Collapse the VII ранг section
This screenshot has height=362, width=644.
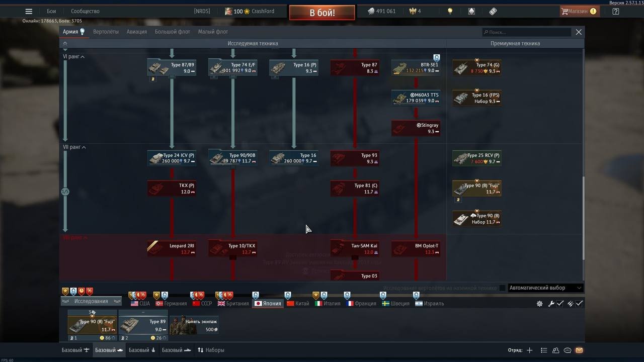(x=74, y=147)
